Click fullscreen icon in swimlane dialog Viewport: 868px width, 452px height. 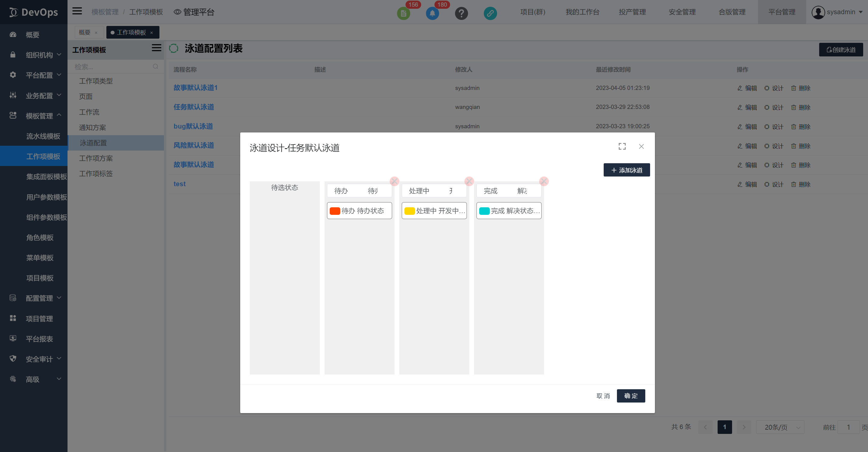click(x=622, y=146)
